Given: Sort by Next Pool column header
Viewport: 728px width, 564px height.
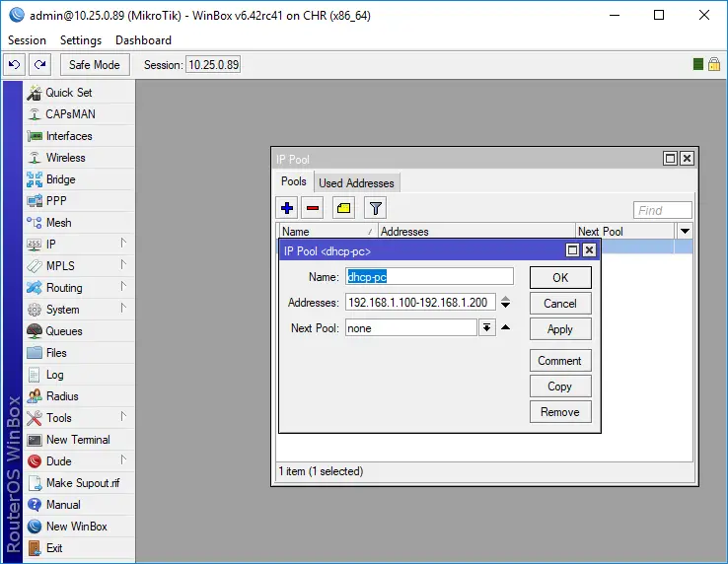Looking at the screenshot, I should click(x=625, y=231).
